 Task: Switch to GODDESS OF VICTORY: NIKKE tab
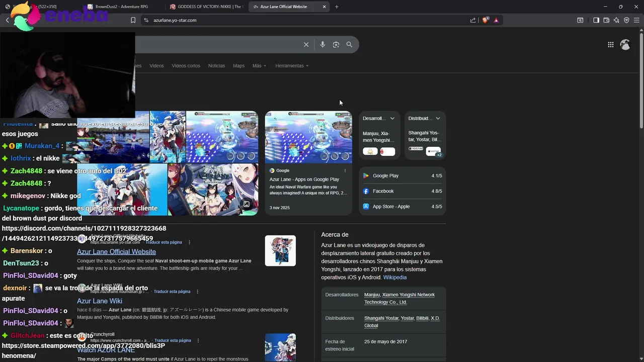[207, 7]
